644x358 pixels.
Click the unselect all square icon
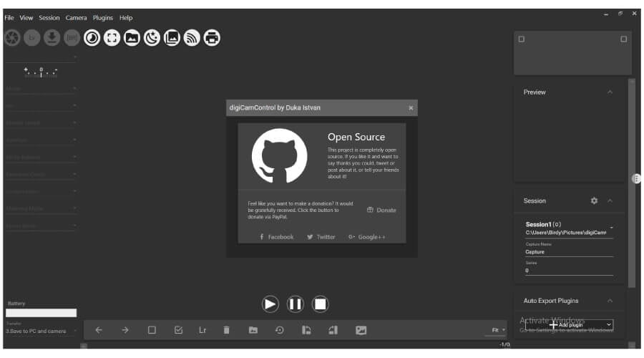pos(152,330)
